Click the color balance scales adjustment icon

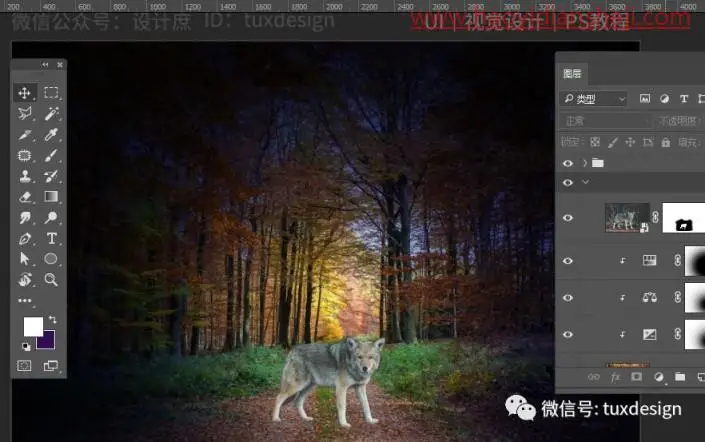[650, 297]
